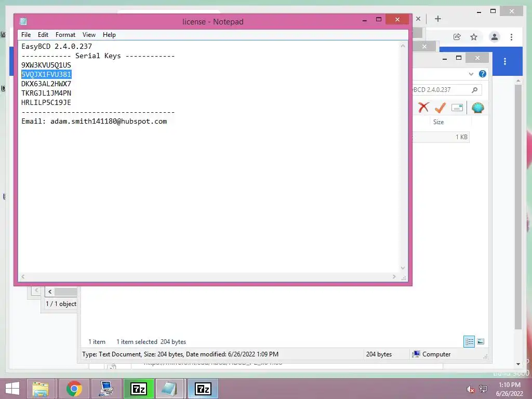Click the browser page scrollbar down arrow

[x=518, y=364]
